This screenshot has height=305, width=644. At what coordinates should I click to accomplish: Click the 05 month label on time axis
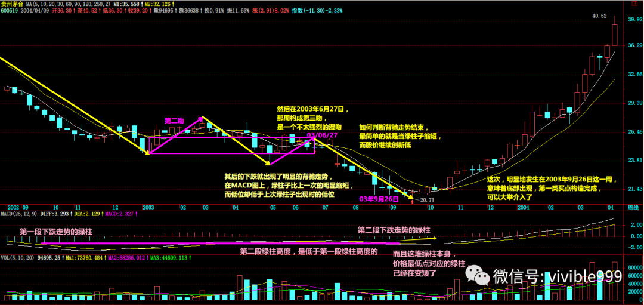273,208
